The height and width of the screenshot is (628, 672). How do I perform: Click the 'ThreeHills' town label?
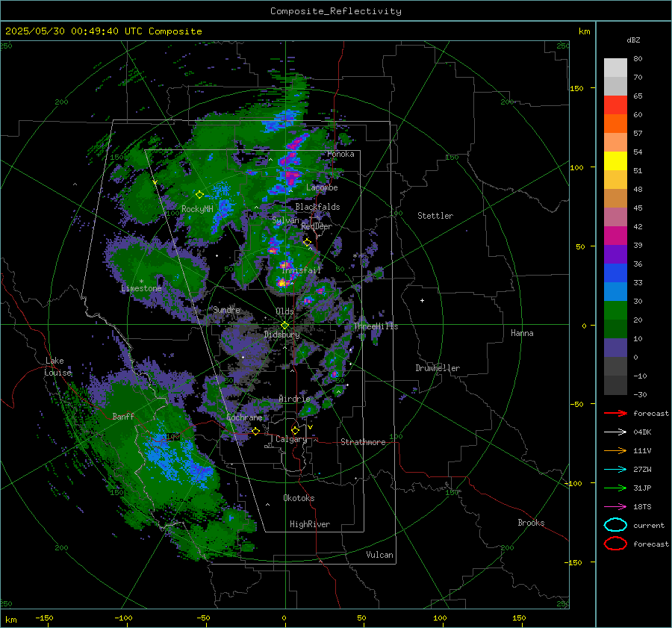click(x=376, y=326)
